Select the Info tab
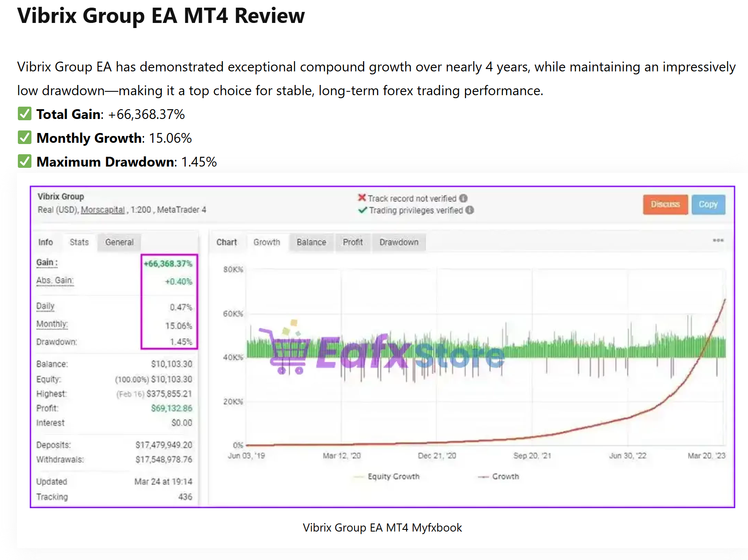The width and height of the screenshot is (748, 560). 45,242
